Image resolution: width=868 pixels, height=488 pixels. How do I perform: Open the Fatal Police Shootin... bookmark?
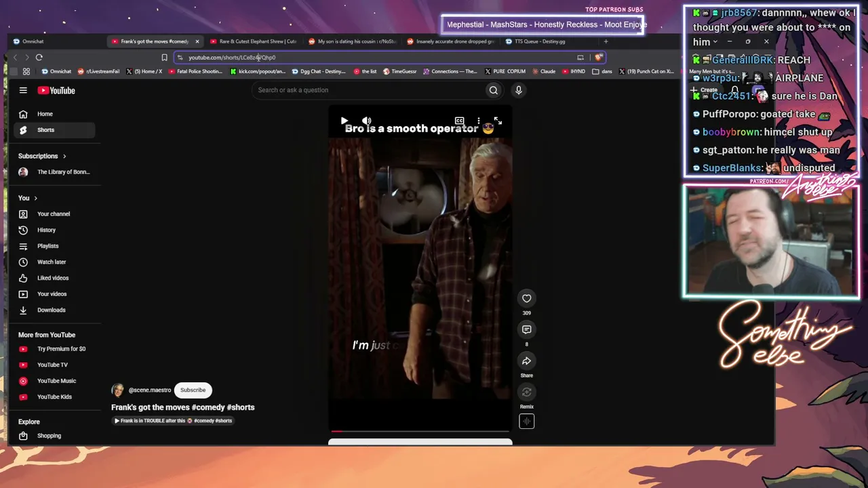[195, 71]
